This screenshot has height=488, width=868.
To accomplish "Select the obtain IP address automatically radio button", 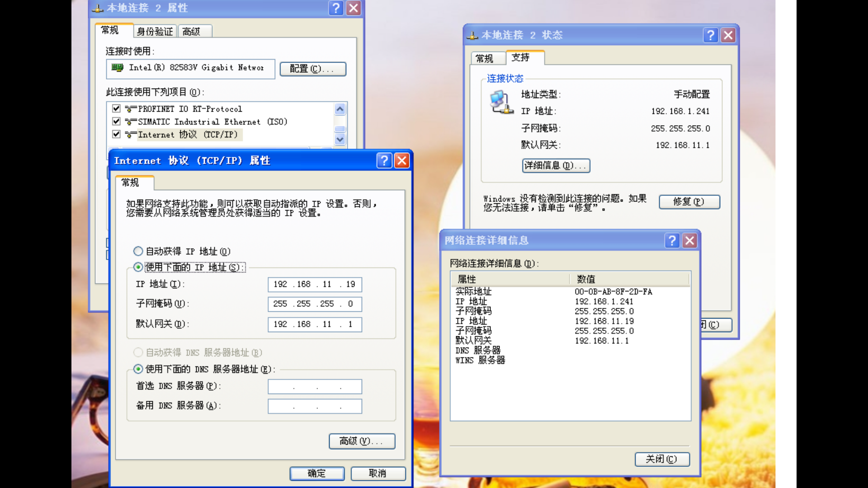I will pyautogui.click(x=138, y=251).
